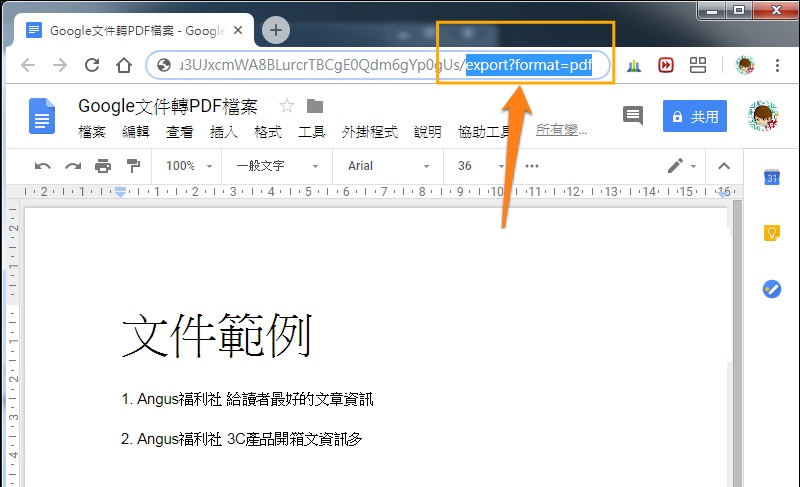Print the document
This screenshot has height=487, width=800.
click(103, 166)
